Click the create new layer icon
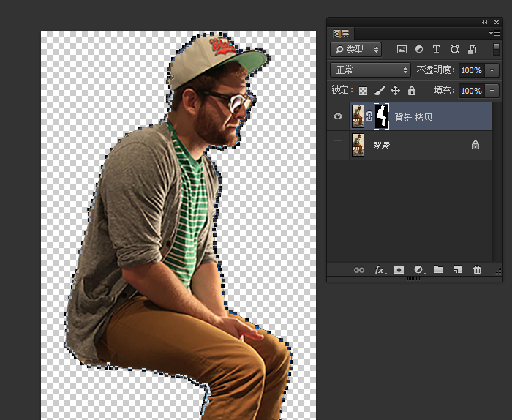Screen dimensions: 512x420 click(457, 270)
